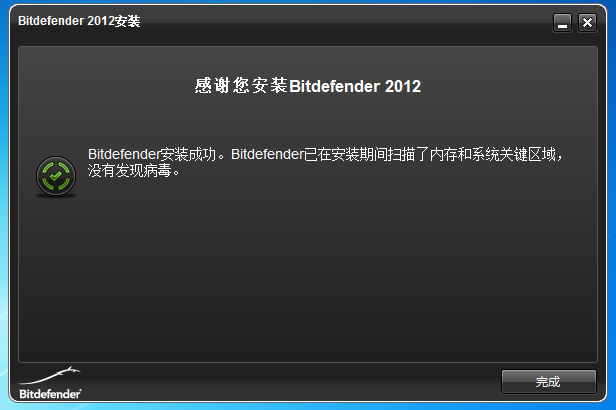Click the green checkmark success icon
Image resolution: width=616 pixels, height=410 pixels.
[56, 176]
